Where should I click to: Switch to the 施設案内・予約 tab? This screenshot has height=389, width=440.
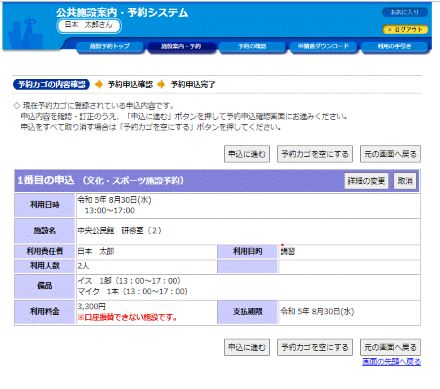[181, 46]
